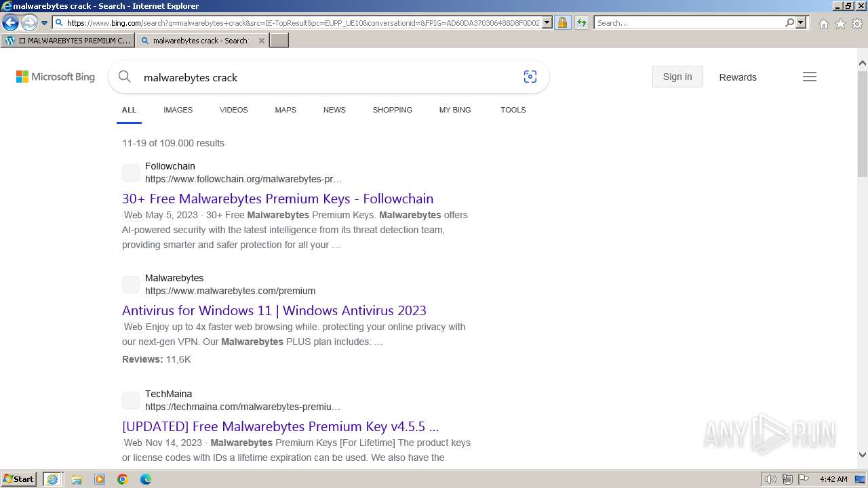Switch to IMAGES results
The height and width of the screenshot is (488, 868).
click(x=178, y=110)
